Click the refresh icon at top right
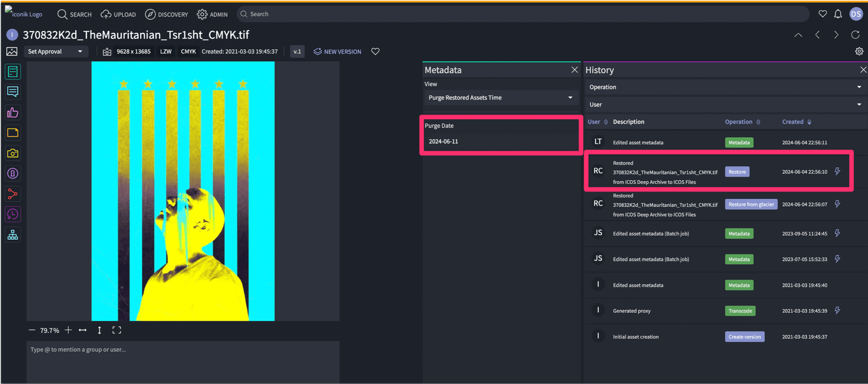 click(856, 35)
